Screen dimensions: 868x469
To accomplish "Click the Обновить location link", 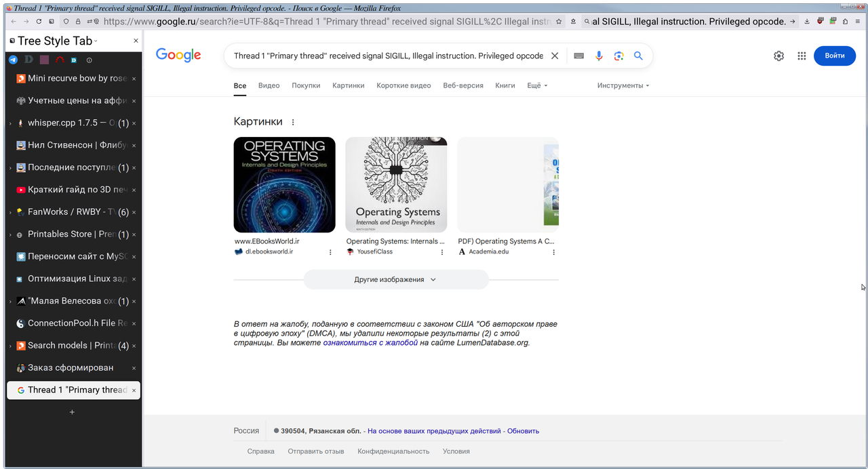I will pos(523,431).
